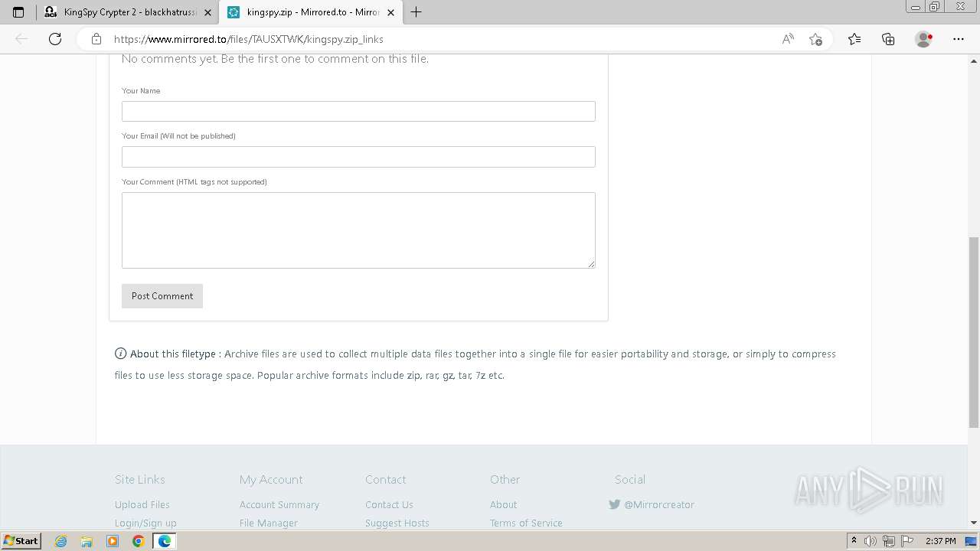The image size is (980, 551).
Task: Open the @Mirrorcreator Twitter link
Action: point(659,504)
